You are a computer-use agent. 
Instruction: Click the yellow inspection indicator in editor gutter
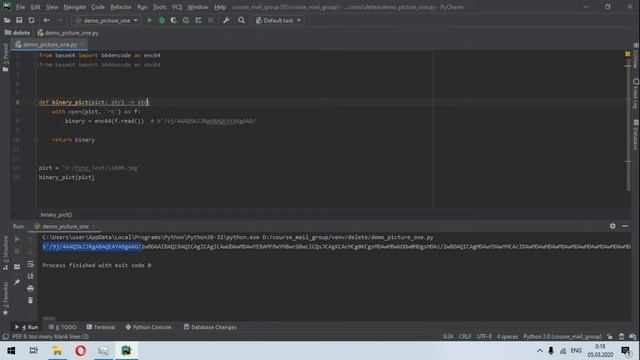click(x=627, y=54)
